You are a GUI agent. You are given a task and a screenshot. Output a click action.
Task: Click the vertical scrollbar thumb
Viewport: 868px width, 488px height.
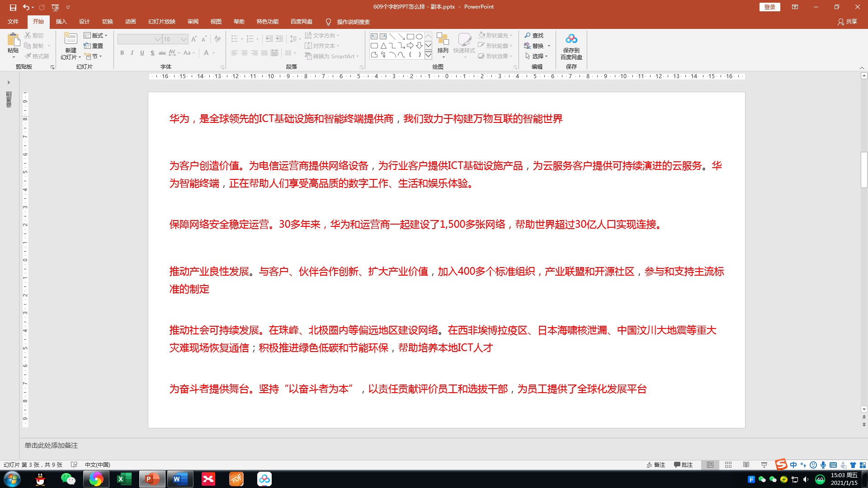pos(864,170)
